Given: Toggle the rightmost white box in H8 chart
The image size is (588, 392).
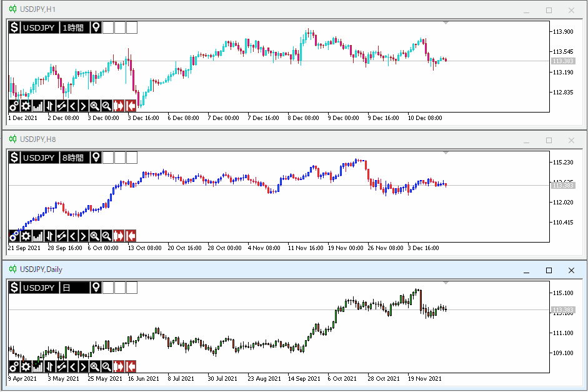Looking at the screenshot, I should click(132, 158).
